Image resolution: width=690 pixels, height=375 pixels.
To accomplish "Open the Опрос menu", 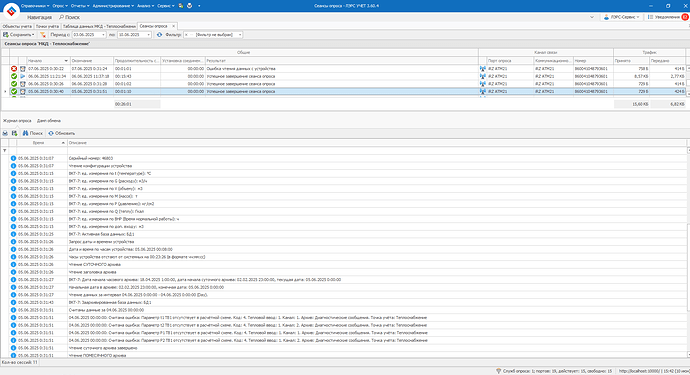I will tap(60, 6).
